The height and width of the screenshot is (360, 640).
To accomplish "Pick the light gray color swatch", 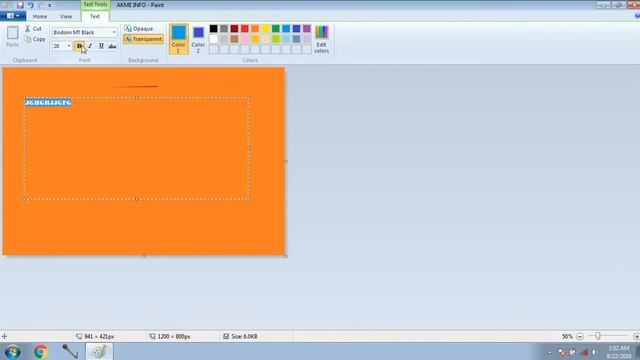I will (x=224, y=39).
